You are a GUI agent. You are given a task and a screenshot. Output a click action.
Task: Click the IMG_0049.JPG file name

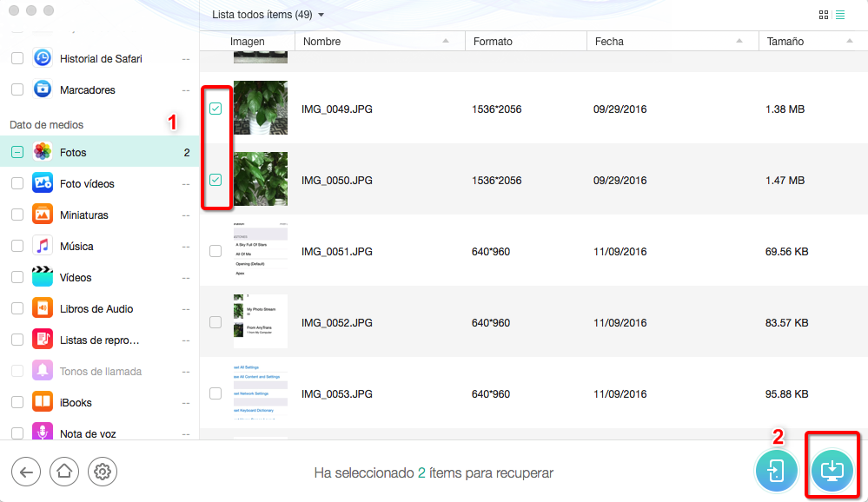(336, 109)
